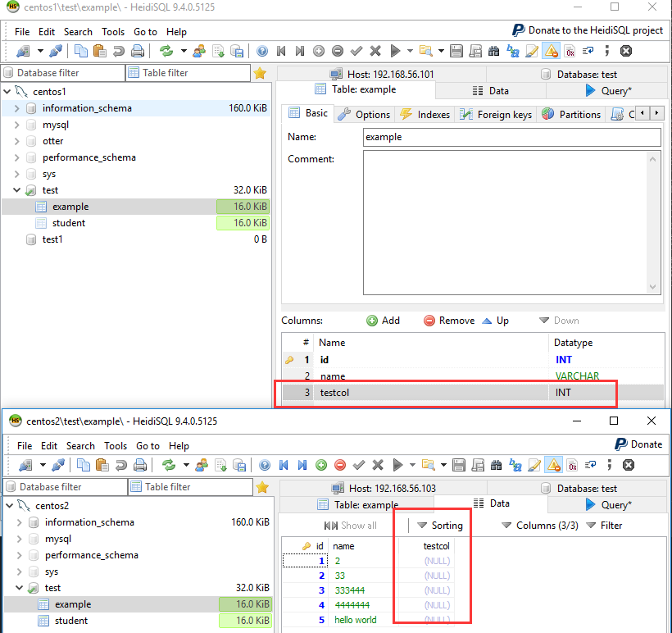The image size is (672, 633).
Task: Click Paste icon in centos1 window toolbar
Action: pos(100,52)
